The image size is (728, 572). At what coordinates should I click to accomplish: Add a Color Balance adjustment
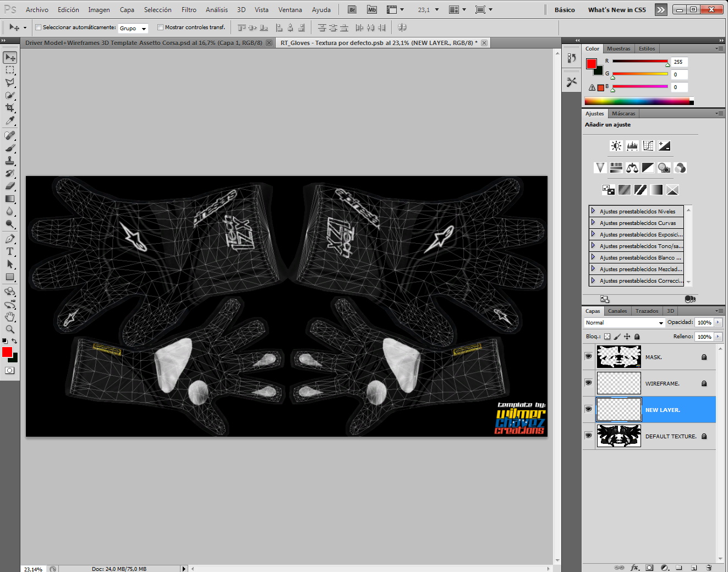(632, 168)
